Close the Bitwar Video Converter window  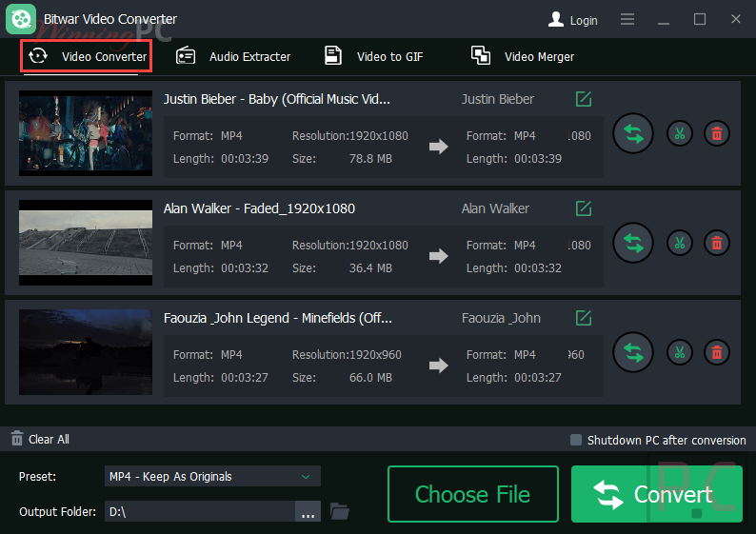click(x=735, y=19)
